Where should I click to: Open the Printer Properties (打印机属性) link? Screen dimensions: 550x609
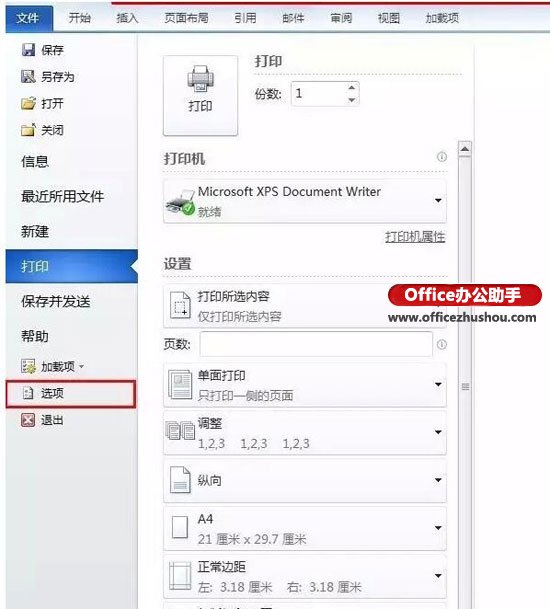[x=415, y=237]
